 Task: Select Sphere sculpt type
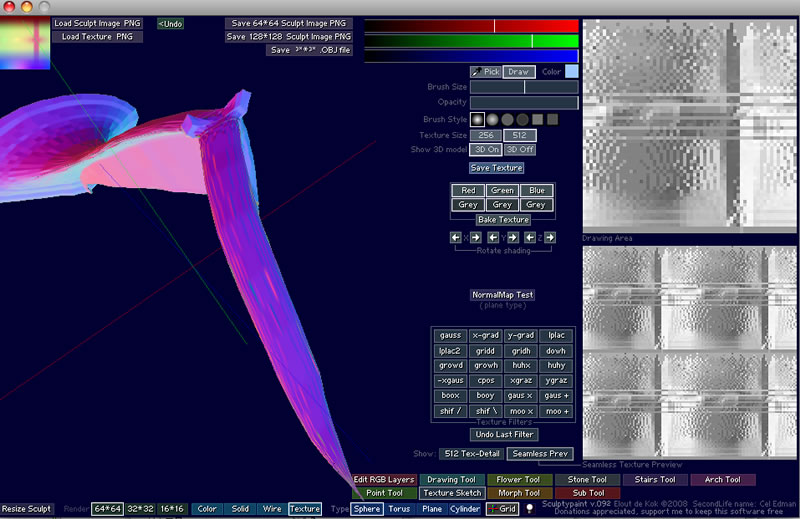367,509
